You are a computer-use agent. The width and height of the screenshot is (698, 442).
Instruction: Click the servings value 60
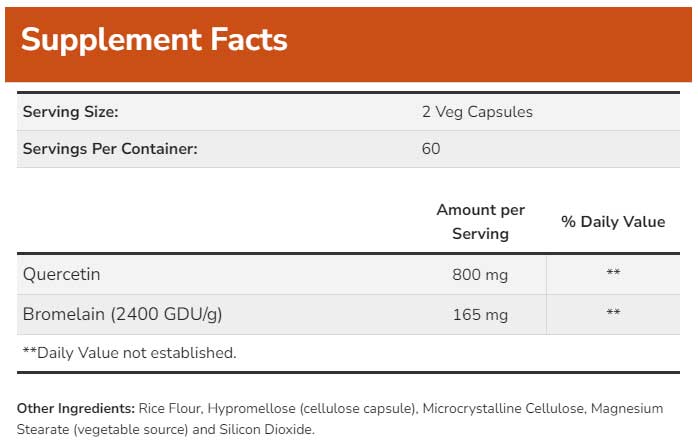point(431,149)
